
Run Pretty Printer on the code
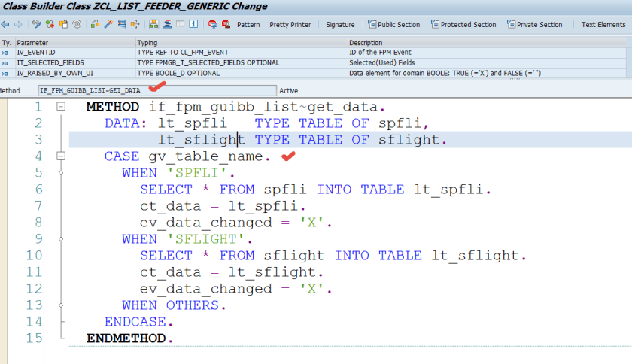[x=290, y=24]
